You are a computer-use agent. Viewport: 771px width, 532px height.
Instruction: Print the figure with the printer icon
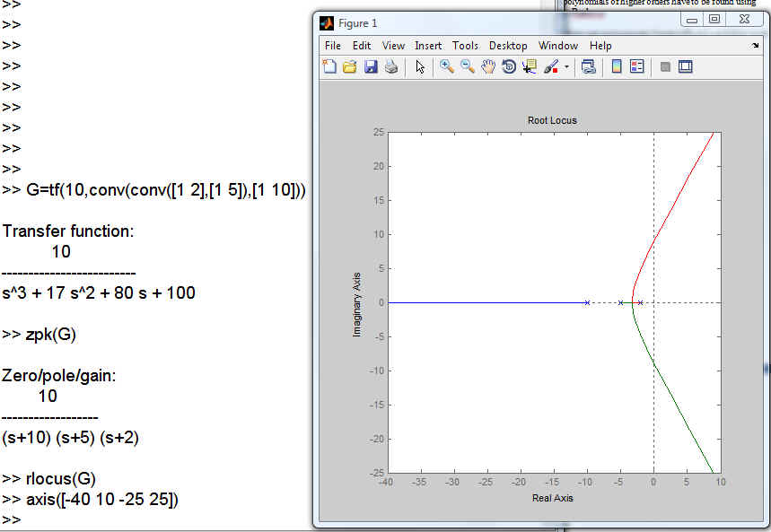391,66
